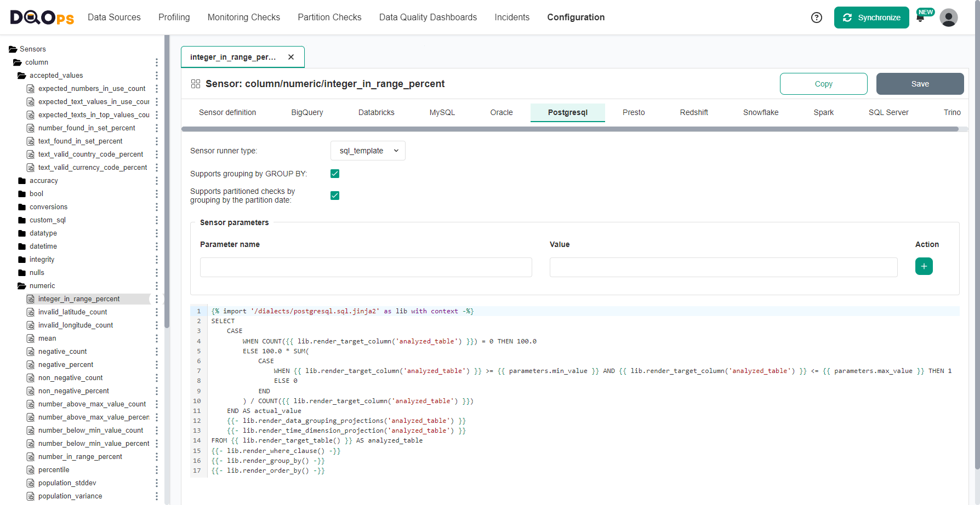Open three-dot menu for expected_numbers_in_use_count
980x505 pixels.
click(x=157, y=89)
